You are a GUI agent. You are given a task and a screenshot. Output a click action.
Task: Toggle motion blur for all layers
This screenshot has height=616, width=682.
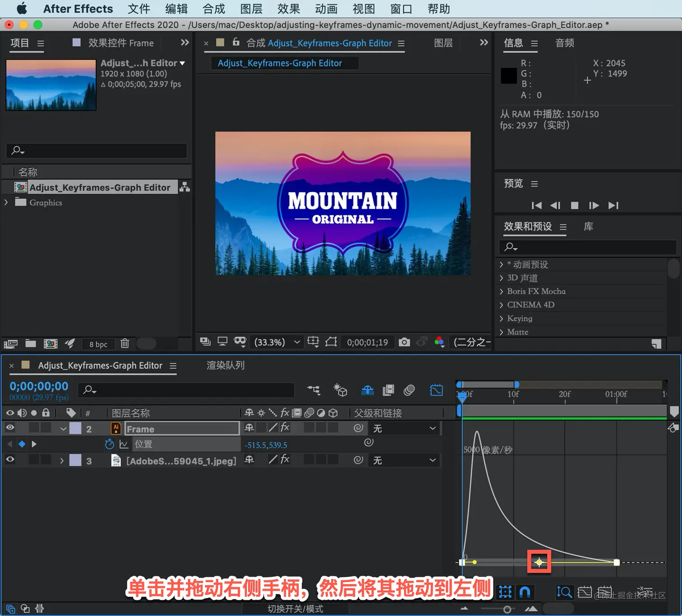(409, 390)
